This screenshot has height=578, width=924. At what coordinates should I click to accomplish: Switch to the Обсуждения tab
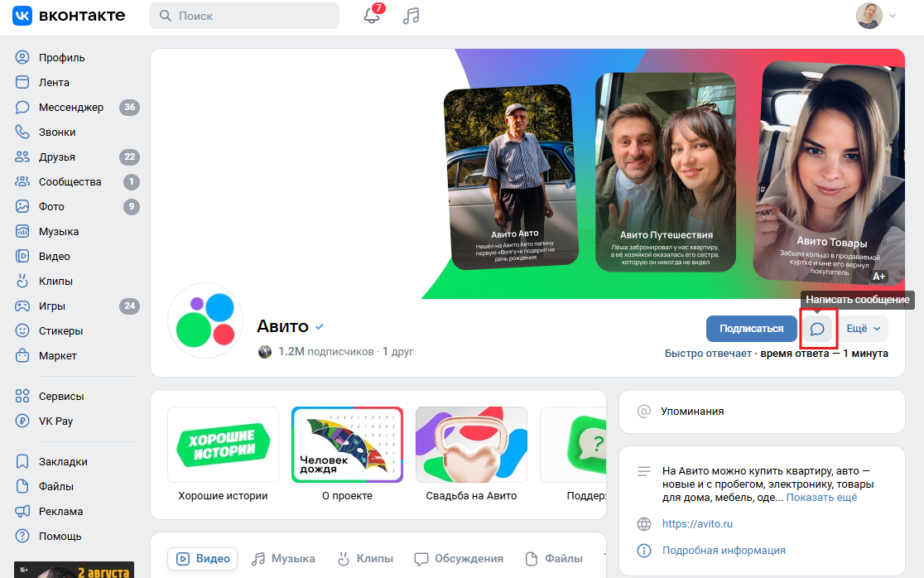pyautogui.click(x=459, y=558)
